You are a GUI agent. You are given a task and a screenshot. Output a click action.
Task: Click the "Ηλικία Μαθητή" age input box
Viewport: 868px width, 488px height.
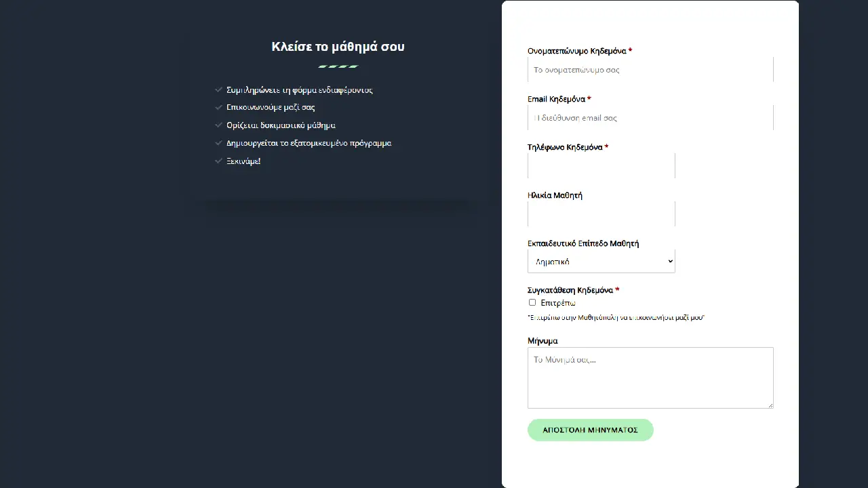tap(601, 214)
